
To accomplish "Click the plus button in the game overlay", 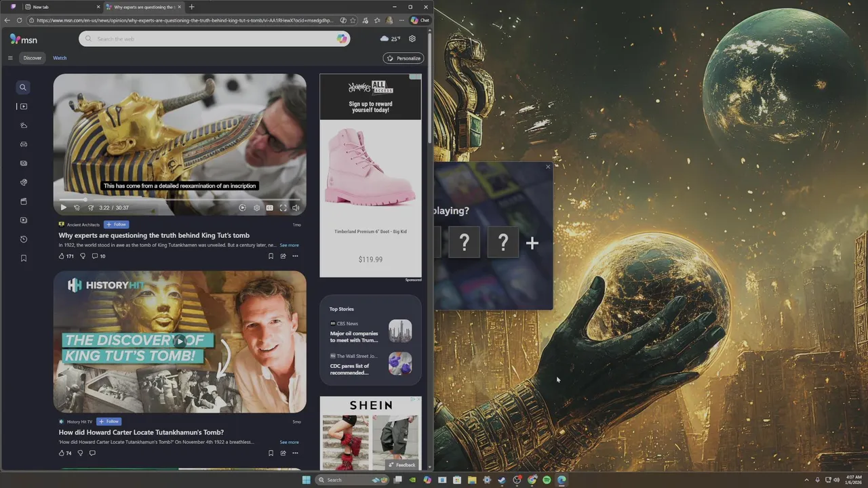I will [532, 243].
